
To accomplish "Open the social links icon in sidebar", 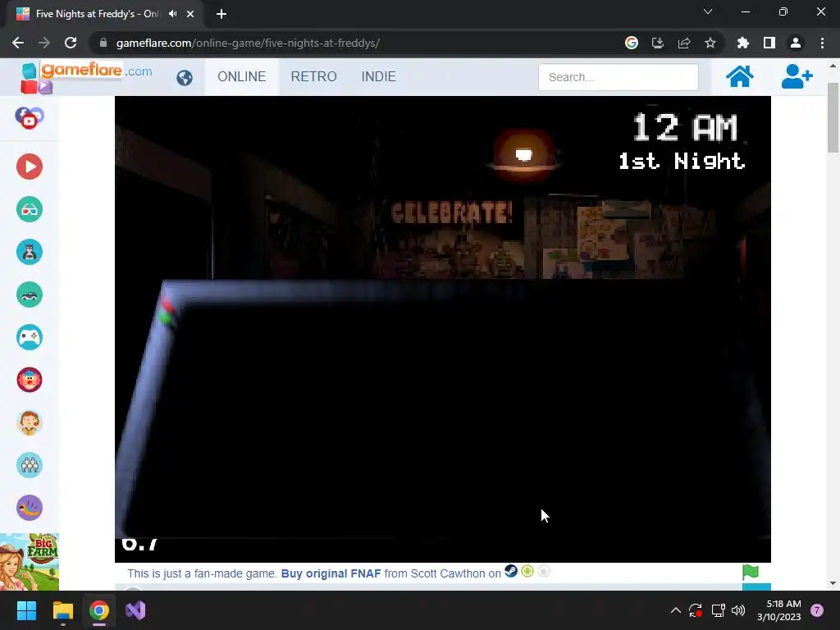I will pyautogui.click(x=29, y=118).
